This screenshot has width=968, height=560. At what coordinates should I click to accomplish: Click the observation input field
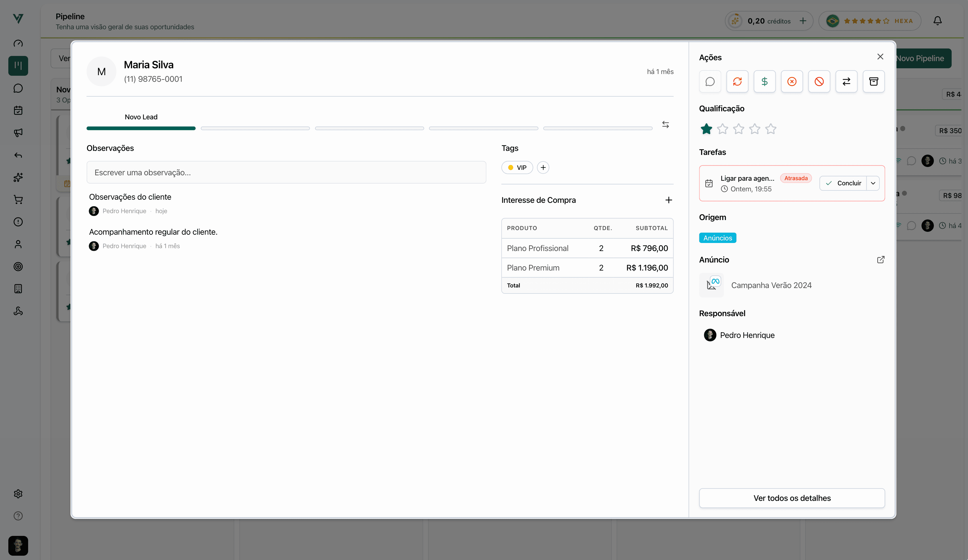286,172
